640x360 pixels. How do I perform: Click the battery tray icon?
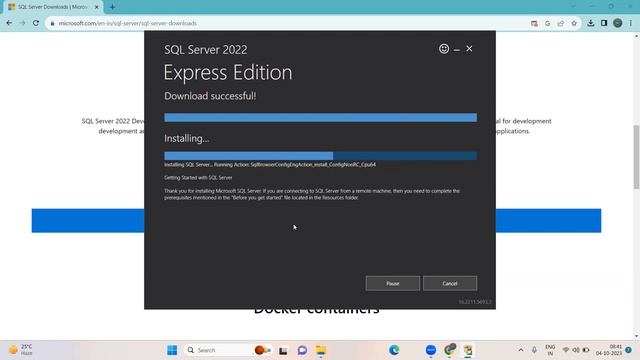(x=586, y=350)
